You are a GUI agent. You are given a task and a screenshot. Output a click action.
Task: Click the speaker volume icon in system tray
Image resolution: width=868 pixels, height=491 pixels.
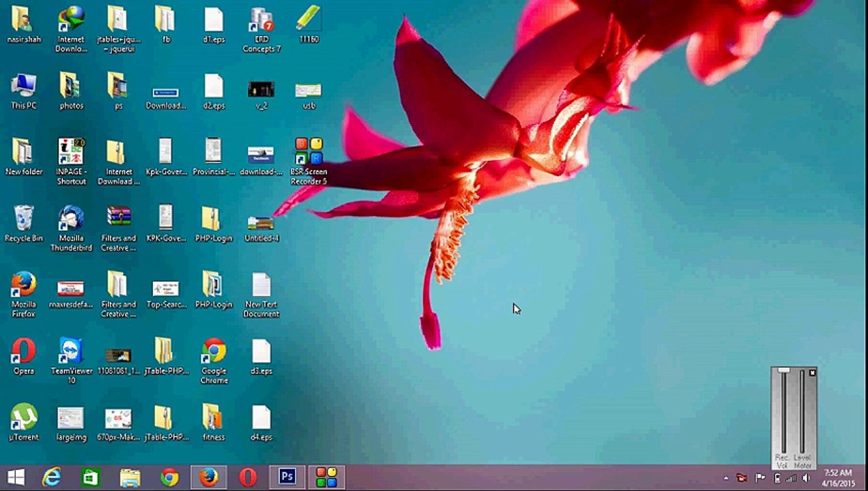(x=806, y=478)
